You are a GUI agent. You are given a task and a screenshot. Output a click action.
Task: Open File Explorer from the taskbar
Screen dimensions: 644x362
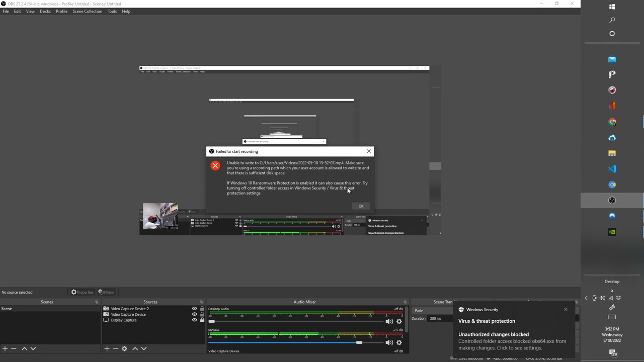point(612,153)
